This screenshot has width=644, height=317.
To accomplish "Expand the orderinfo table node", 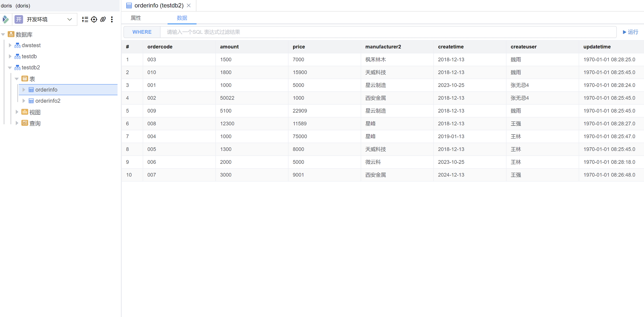I will [x=24, y=90].
